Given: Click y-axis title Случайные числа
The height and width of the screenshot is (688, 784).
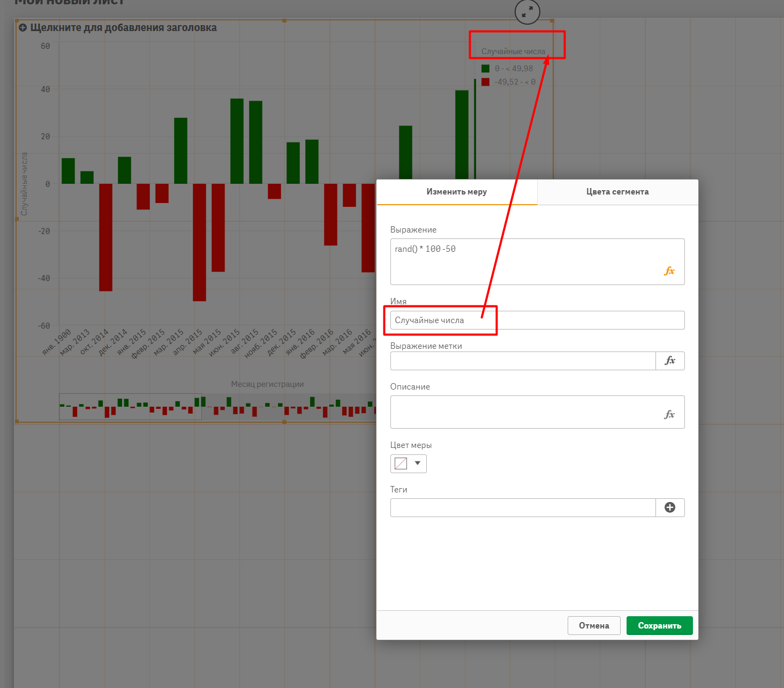Looking at the screenshot, I should pos(24,184).
